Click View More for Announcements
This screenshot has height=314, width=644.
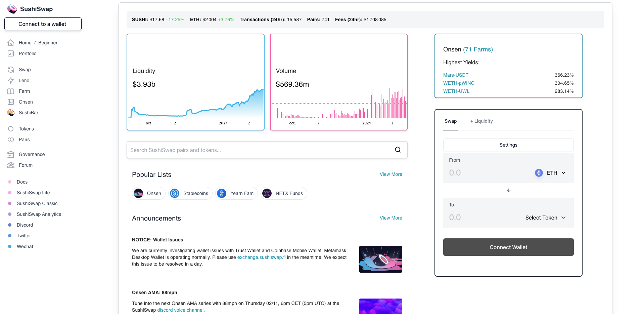coord(391,218)
